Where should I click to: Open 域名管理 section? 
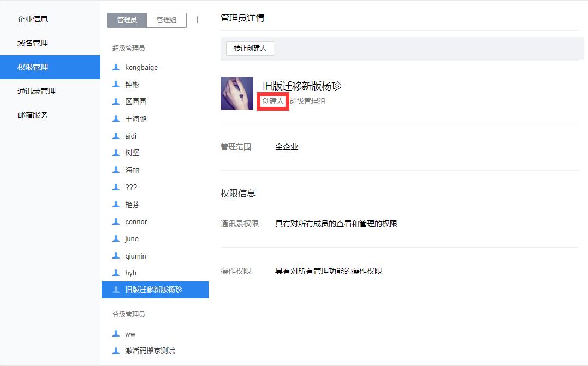(x=33, y=43)
